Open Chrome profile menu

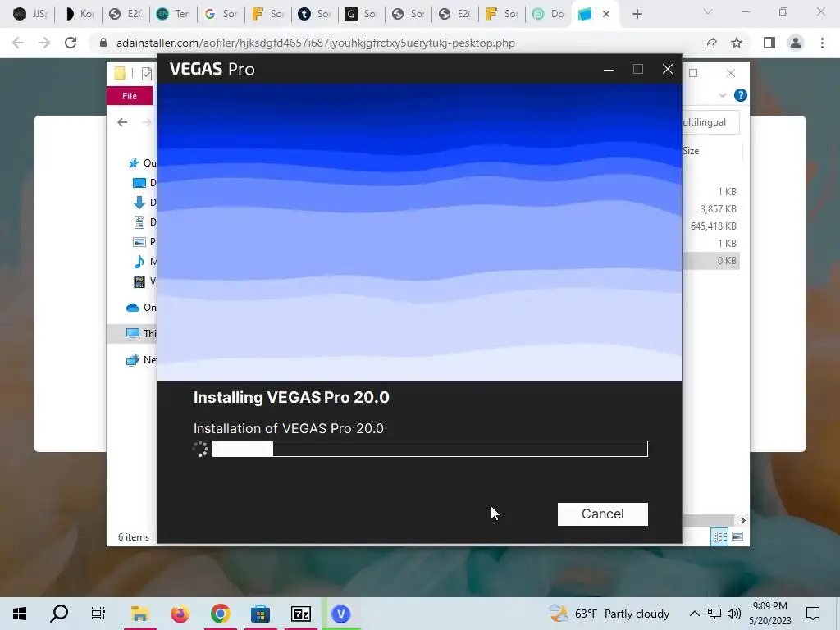point(796,43)
